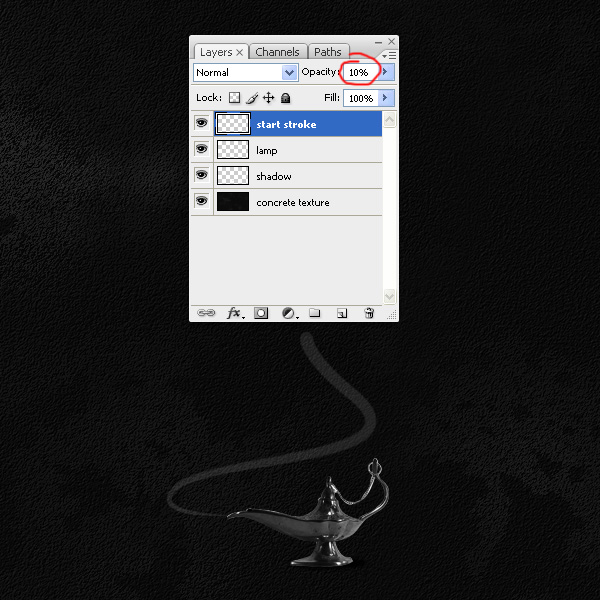This screenshot has height=600, width=600.
Task: Switch to the Paths tab
Action: point(328,52)
